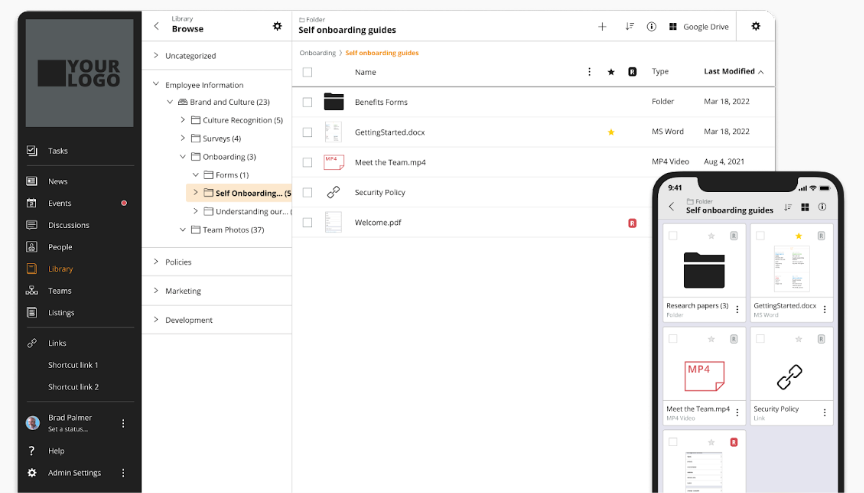
Task: Show folder info icon in toolbar
Action: [x=651, y=27]
